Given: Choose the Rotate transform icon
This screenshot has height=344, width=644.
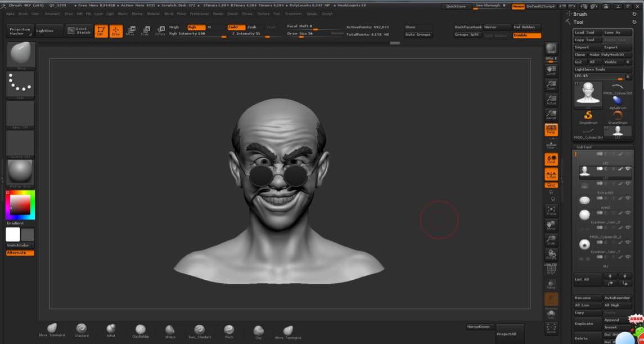Looking at the screenshot, I should click(x=160, y=30).
